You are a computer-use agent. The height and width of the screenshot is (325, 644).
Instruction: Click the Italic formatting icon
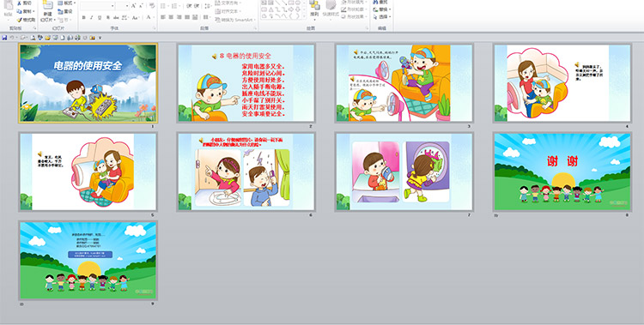coord(92,17)
